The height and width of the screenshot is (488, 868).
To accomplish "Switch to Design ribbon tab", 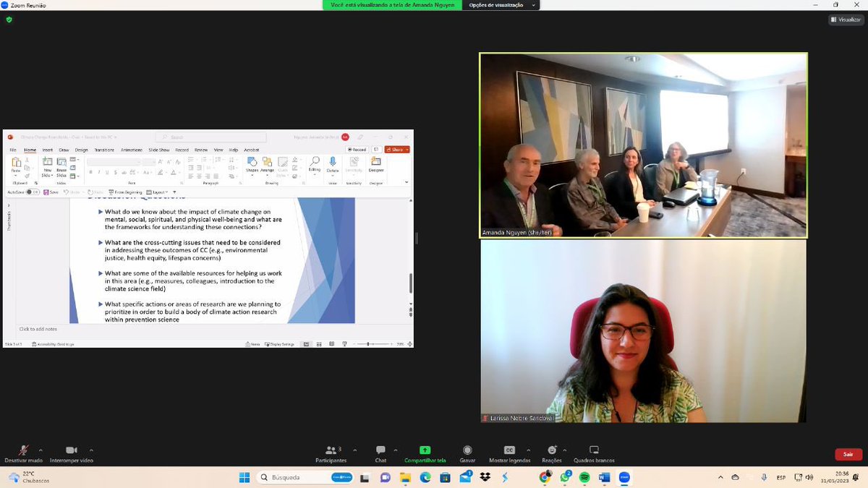I will pyautogui.click(x=81, y=150).
